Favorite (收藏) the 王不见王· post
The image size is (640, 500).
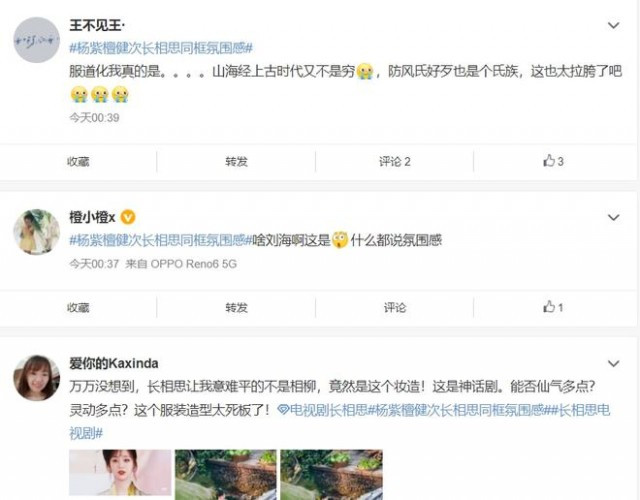(x=78, y=162)
